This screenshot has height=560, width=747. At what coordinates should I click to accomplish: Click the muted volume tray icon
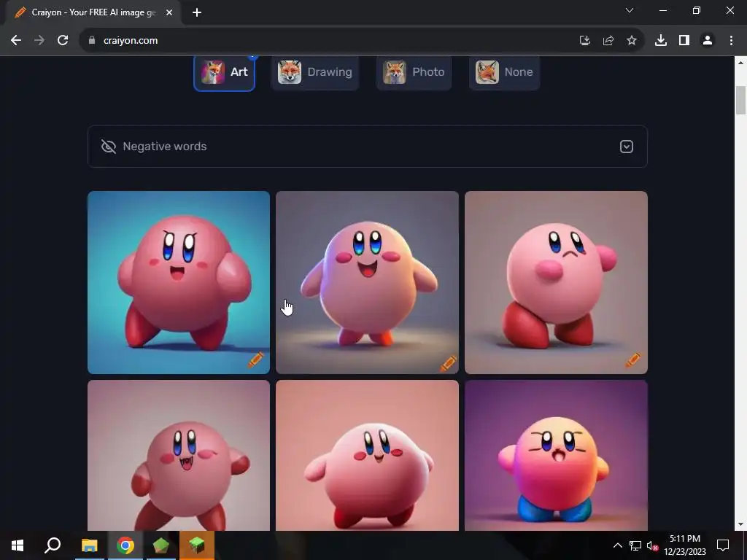pyautogui.click(x=652, y=545)
